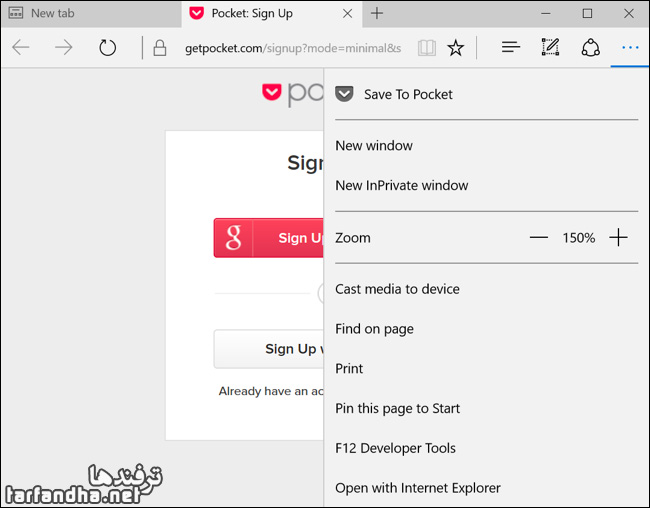650x508 pixels.
Task: Click Already have an account link
Action: point(271,391)
